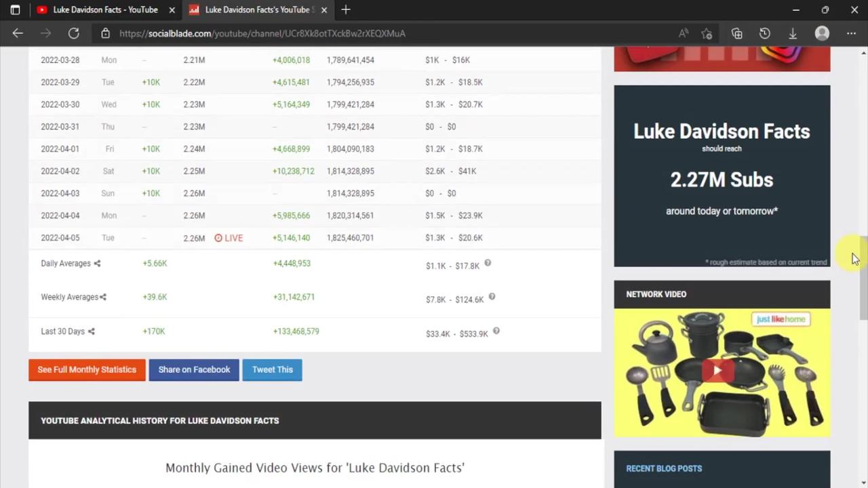This screenshot has width=868, height=488.
Task: Click earnings $2.6K - $41K cell
Action: [450, 171]
